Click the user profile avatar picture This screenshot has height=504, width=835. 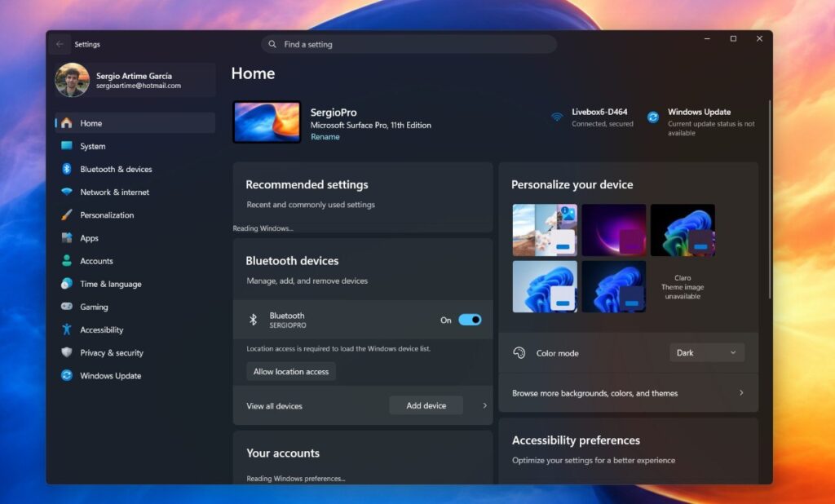coord(73,80)
